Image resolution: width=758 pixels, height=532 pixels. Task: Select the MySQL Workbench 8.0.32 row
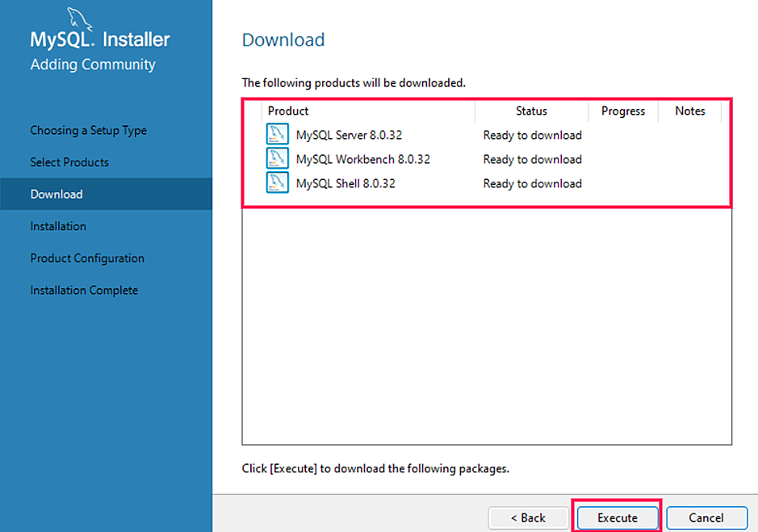pyautogui.click(x=487, y=159)
